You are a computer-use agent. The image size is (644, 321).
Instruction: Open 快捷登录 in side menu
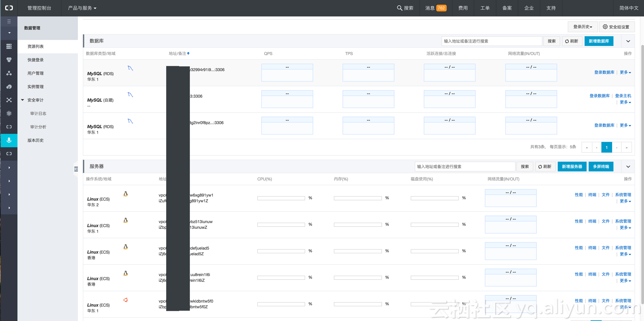(36, 60)
